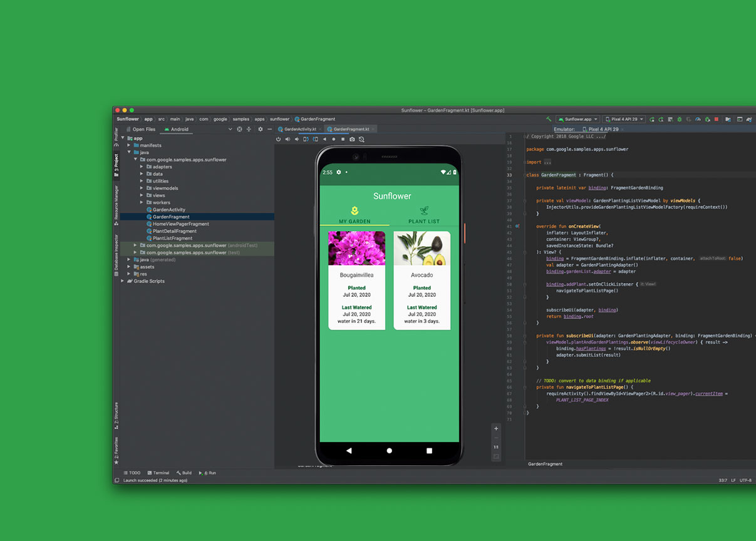Expand the Gradle Scripts node
This screenshot has width=756, height=541.
click(x=123, y=281)
